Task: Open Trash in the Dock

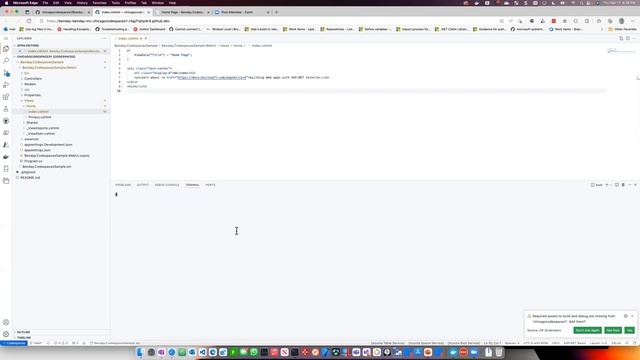Action: [x=499, y=352]
